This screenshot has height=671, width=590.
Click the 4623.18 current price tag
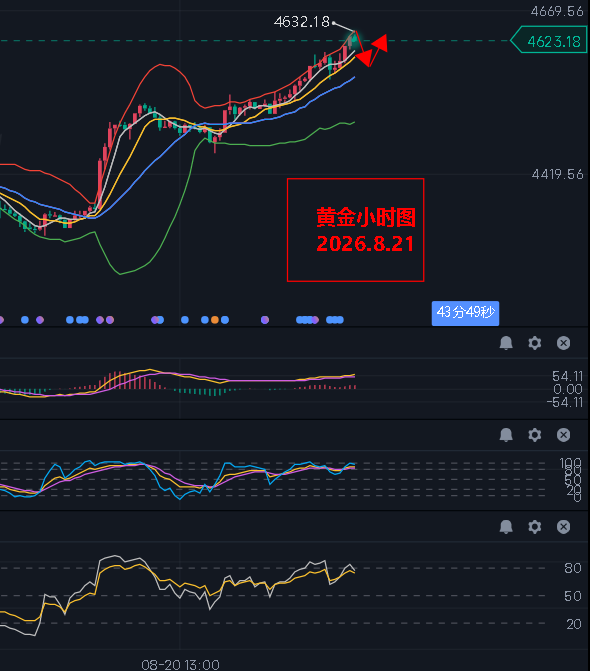pyautogui.click(x=549, y=41)
